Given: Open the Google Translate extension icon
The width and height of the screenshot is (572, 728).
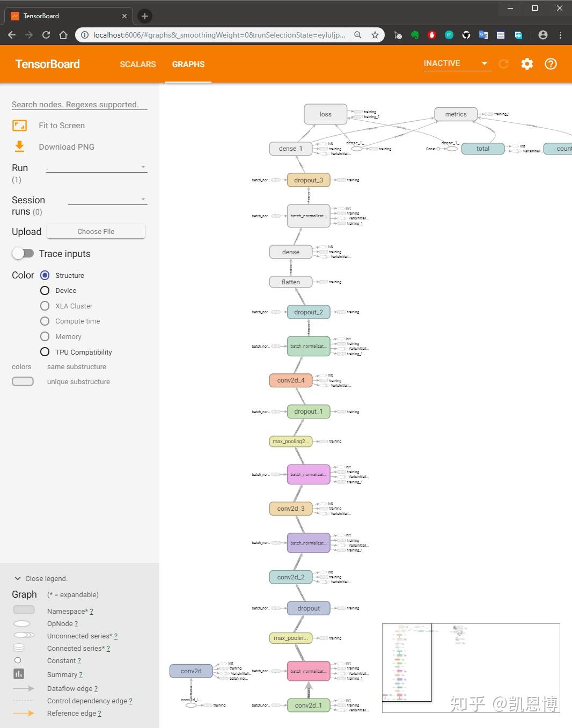Looking at the screenshot, I should pos(483,35).
